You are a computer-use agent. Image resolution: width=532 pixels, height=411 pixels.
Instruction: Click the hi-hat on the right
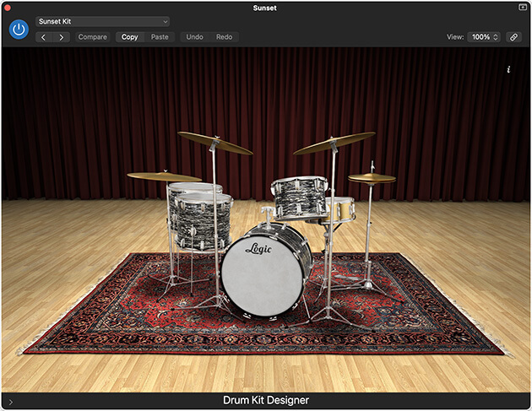click(x=372, y=178)
